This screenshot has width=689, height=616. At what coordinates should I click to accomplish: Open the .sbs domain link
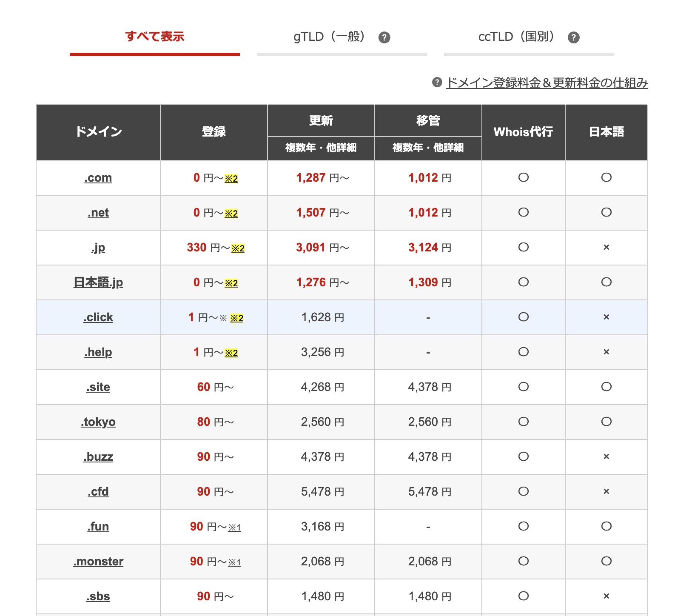tap(98, 596)
